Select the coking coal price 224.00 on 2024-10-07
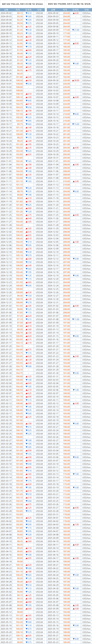The height and width of the screenshot is (644, 92). 66,97
